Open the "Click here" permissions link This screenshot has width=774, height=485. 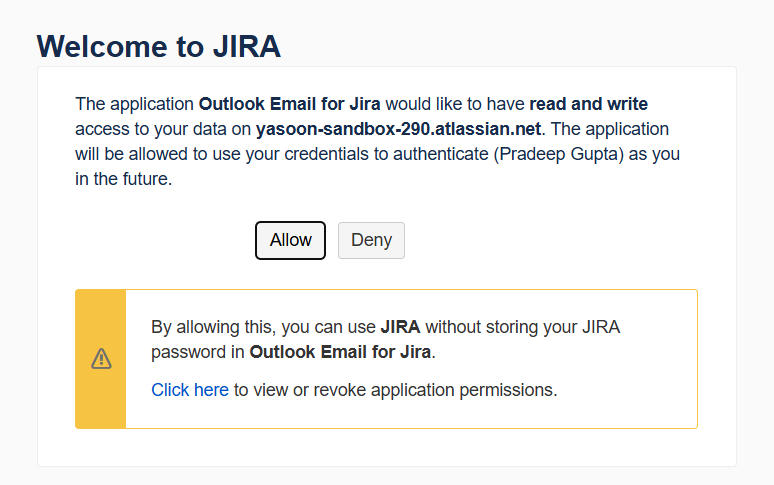(190, 390)
